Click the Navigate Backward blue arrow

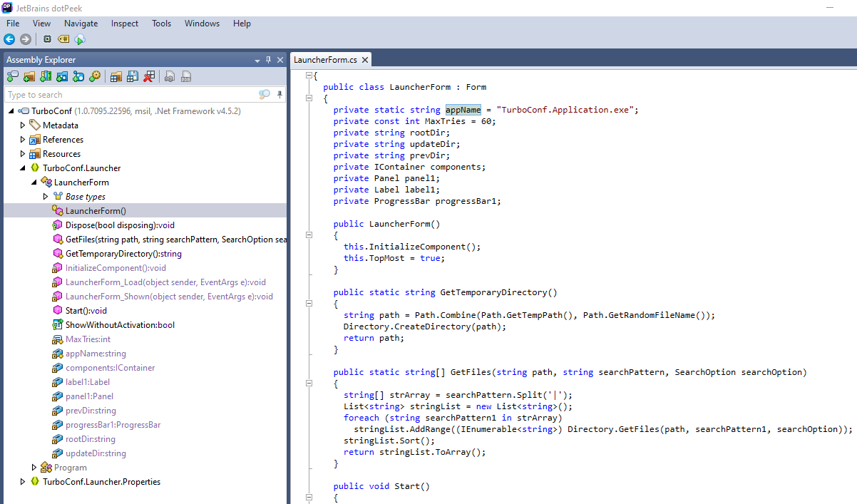click(9, 39)
